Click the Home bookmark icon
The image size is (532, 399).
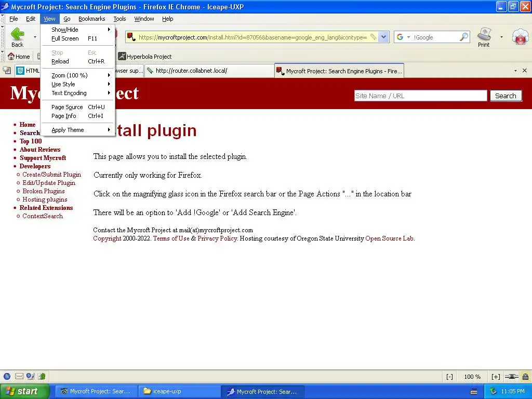pyautogui.click(x=11, y=56)
